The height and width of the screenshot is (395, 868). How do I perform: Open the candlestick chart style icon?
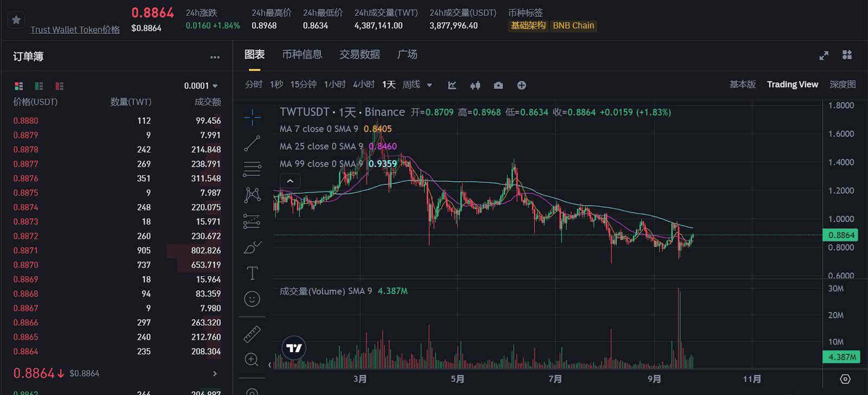(x=475, y=85)
